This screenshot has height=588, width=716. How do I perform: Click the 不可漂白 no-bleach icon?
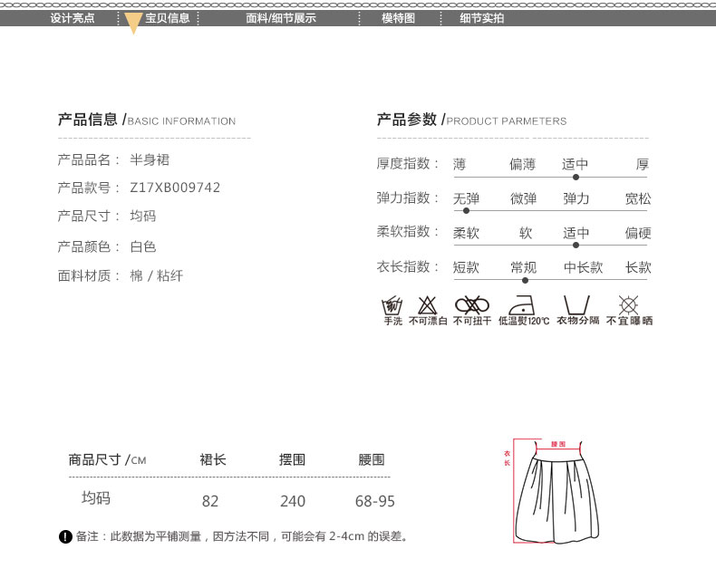(428, 305)
